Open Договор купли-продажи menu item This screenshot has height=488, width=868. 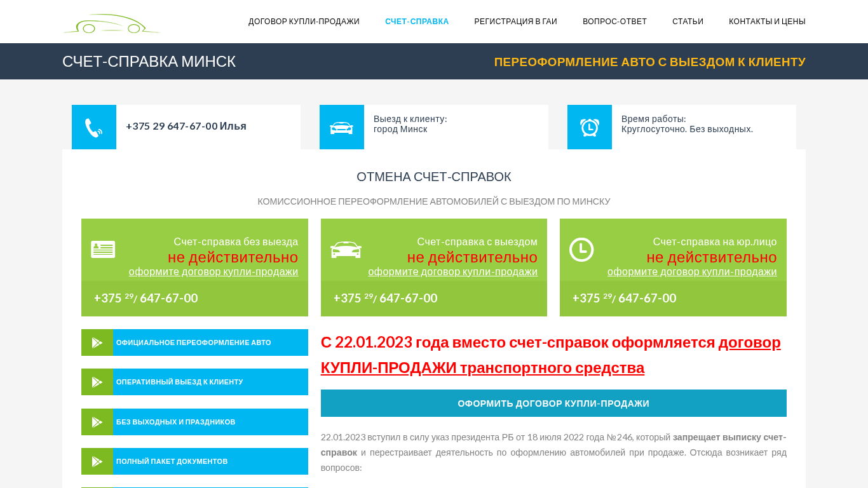(x=304, y=22)
